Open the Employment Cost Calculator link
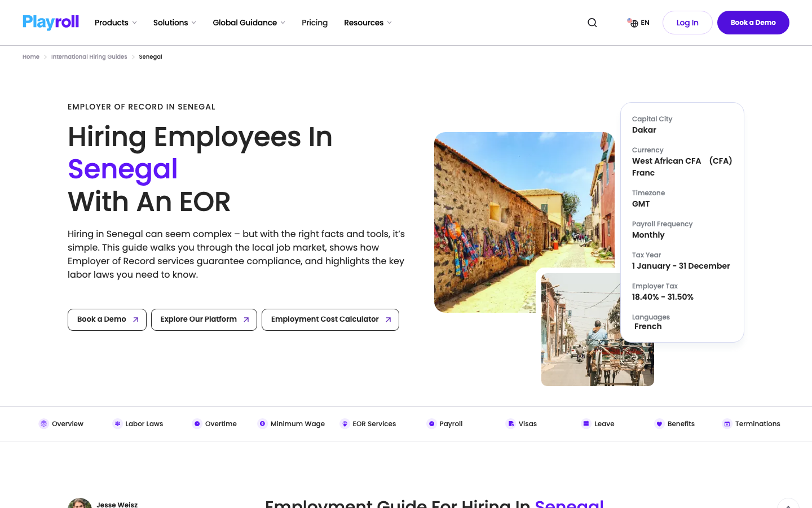The width and height of the screenshot is (812, 508). [x=330, y=319]
